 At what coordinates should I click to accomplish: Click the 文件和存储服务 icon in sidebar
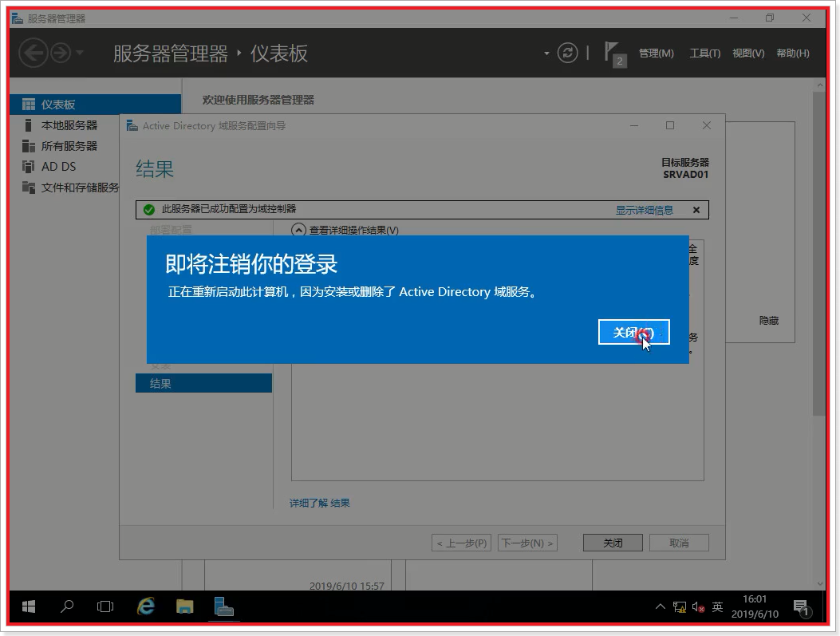(x=29, y=187)
